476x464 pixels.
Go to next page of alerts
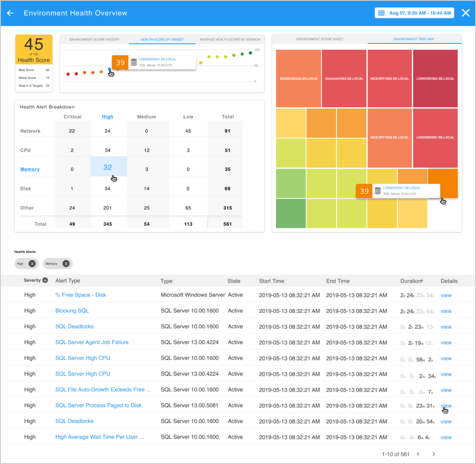(x=434, y=454)
